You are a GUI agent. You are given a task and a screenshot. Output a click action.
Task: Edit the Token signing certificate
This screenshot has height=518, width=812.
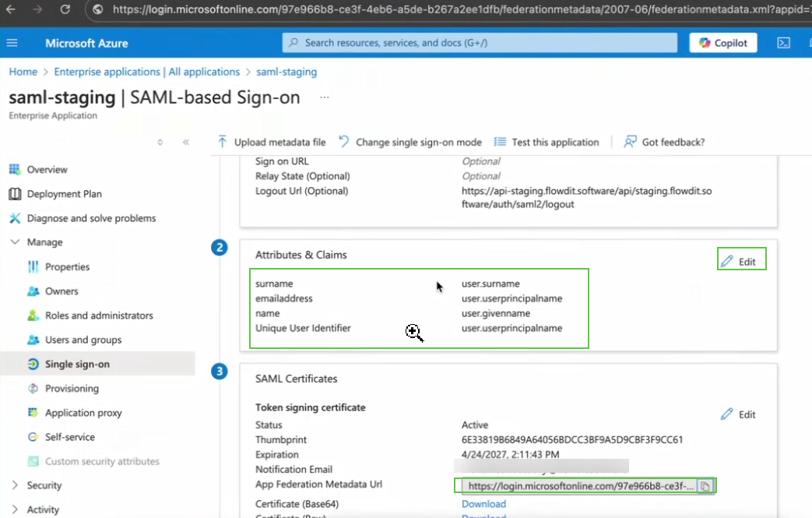(739, 414)
